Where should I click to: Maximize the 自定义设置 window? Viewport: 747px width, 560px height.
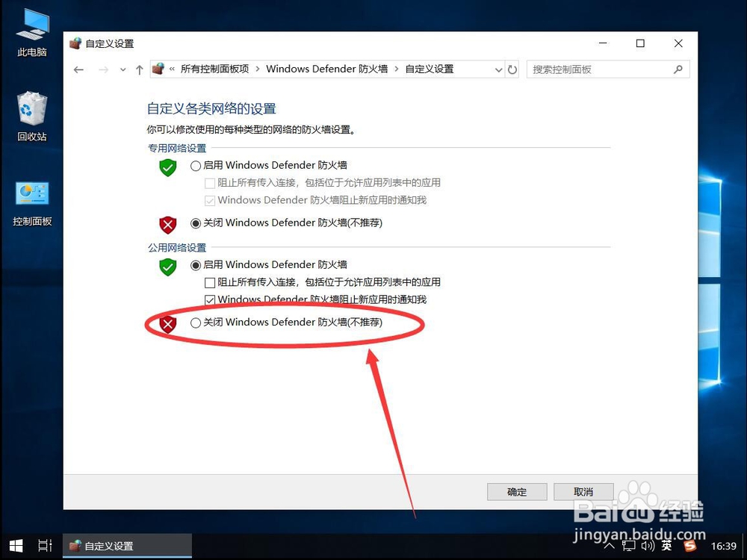pyautogui.click(x=640, y=43)
